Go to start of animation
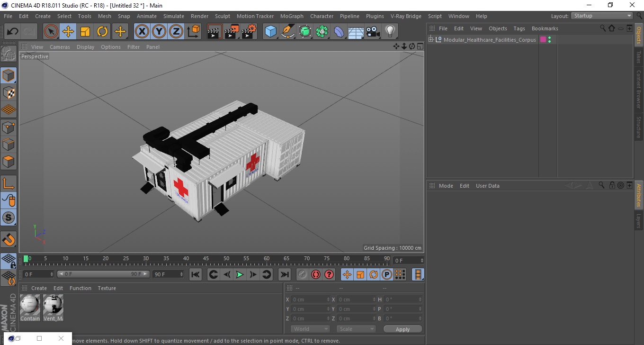This screenshot has height=345, width=644. tap(196, 274)
